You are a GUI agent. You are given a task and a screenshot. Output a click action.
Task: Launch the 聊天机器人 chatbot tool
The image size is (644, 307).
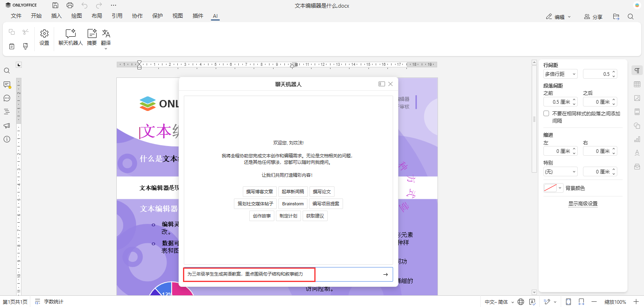(x=71, y=37)
